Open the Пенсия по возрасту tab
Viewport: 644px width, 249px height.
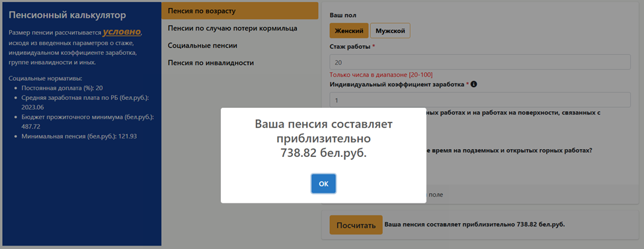pos(240,11)
